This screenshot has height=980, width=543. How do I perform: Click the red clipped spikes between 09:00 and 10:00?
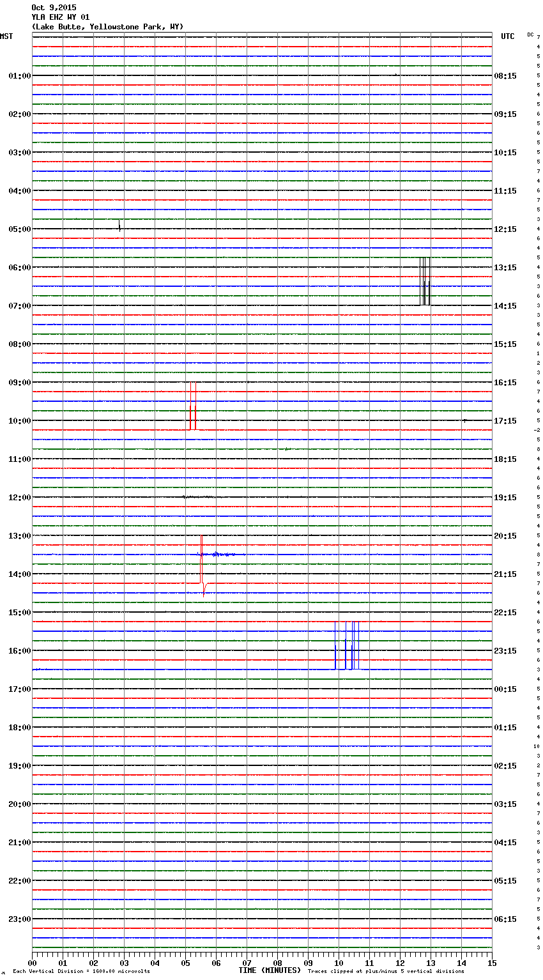(192, 406)
